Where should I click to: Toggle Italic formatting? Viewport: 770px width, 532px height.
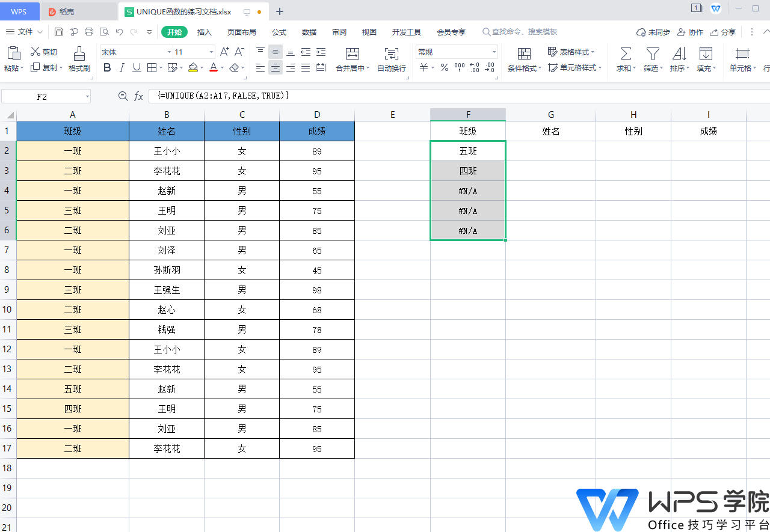tap(122, 68)
